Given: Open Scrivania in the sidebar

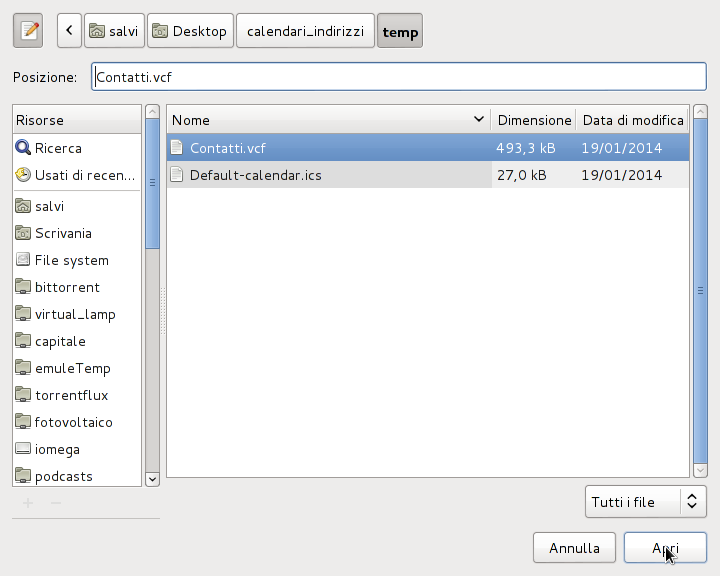Looking at the screenshot, I should 77,233.
